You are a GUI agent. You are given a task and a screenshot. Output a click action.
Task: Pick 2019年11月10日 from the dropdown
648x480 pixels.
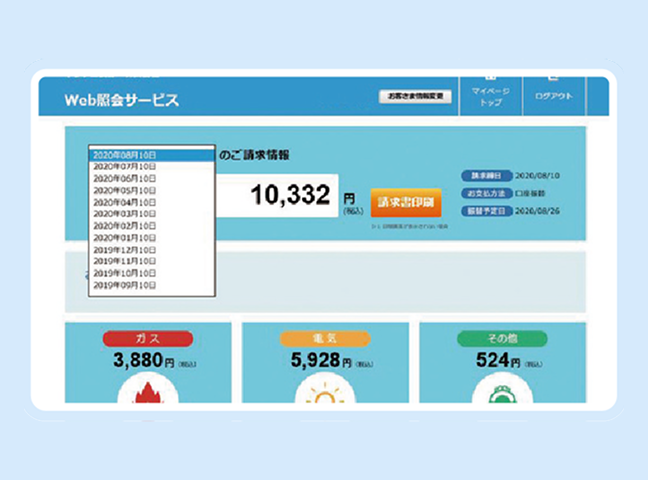[152, 261]
